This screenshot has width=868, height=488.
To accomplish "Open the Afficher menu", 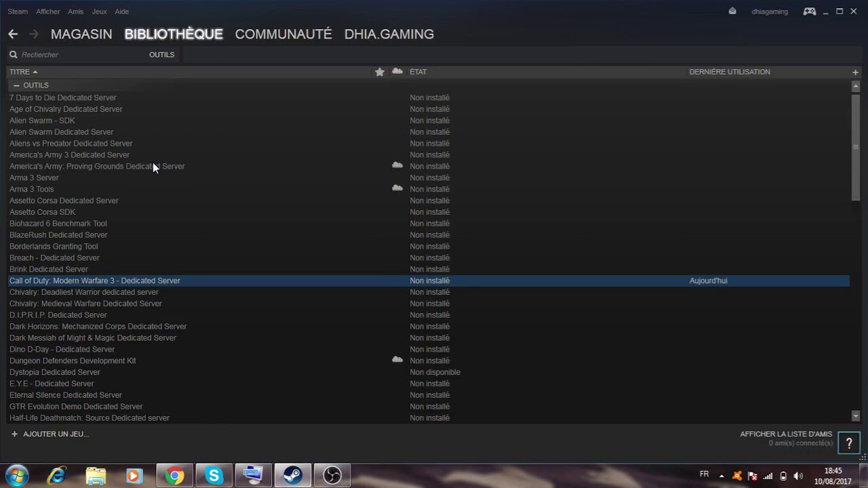I will click(x=48, y=12).
